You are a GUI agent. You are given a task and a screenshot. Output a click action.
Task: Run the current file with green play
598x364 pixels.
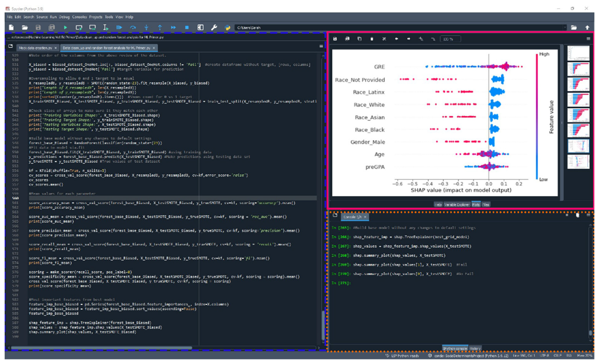(65, 28)
